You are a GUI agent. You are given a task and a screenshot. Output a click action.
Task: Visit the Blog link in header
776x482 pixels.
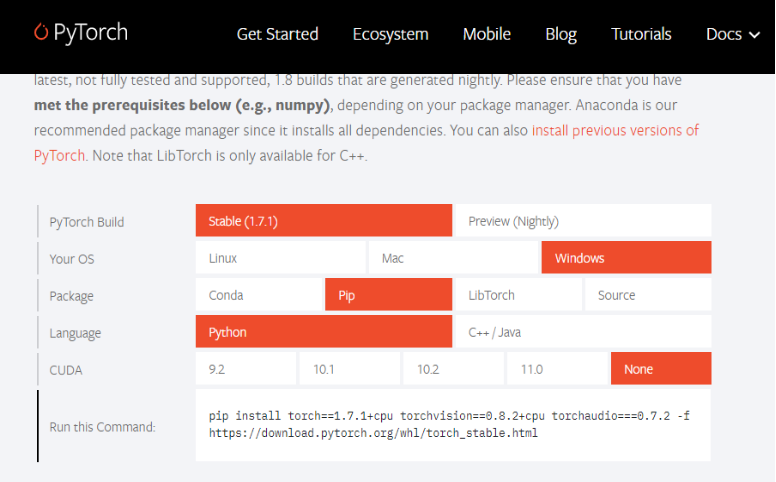(561, 34)
